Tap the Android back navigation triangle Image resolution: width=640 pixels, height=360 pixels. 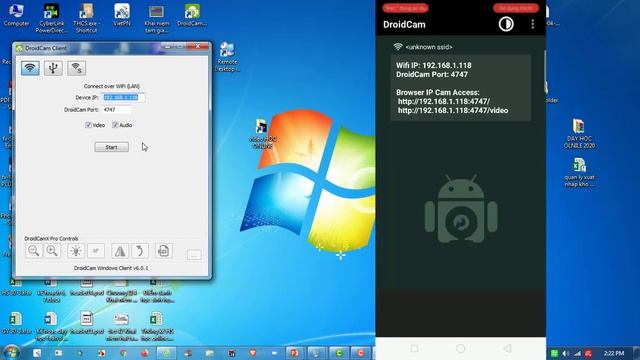507,348
